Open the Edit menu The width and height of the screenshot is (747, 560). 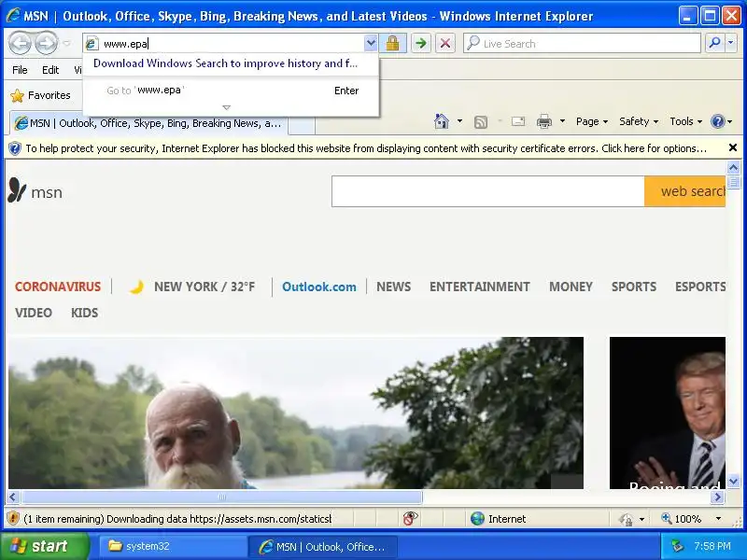(x=50, y=70)
